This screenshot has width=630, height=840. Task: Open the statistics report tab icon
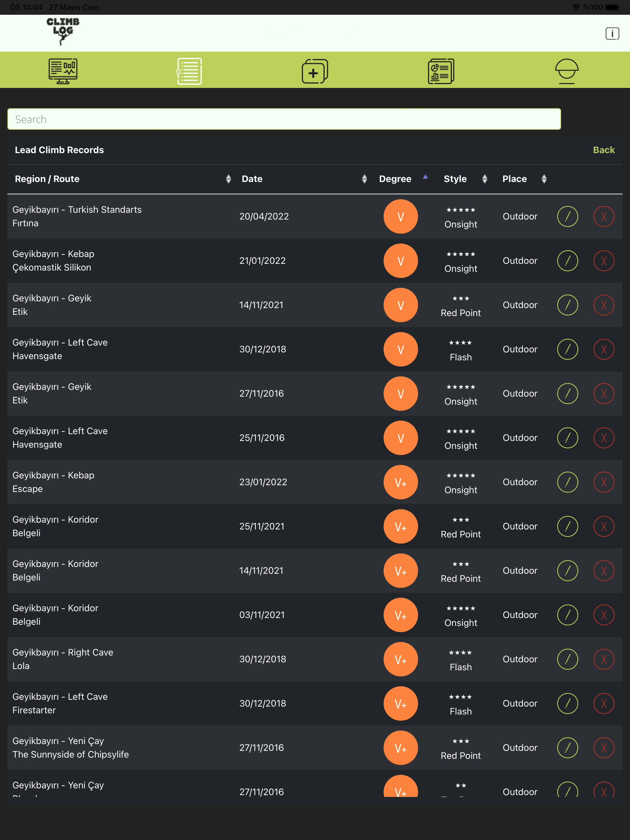441,71
